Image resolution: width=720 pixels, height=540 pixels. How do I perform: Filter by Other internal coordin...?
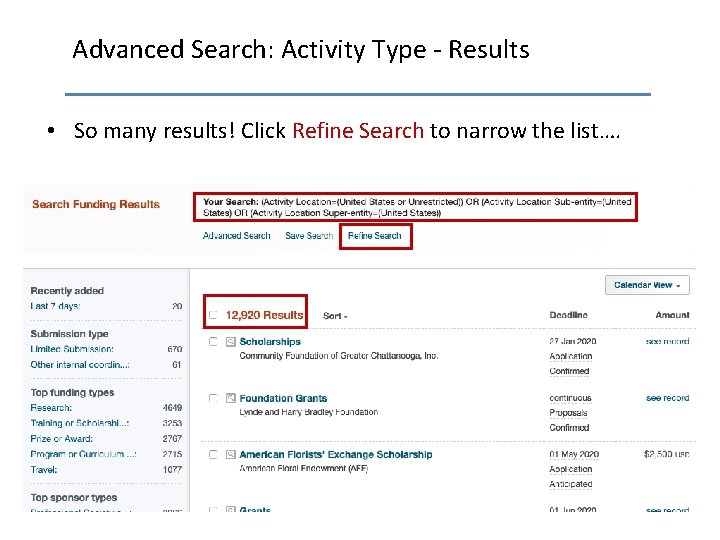tap(80, 365)
